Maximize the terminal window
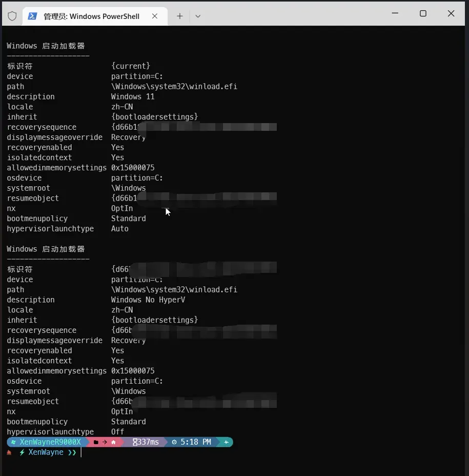The image size is (469, 476). 423,13
